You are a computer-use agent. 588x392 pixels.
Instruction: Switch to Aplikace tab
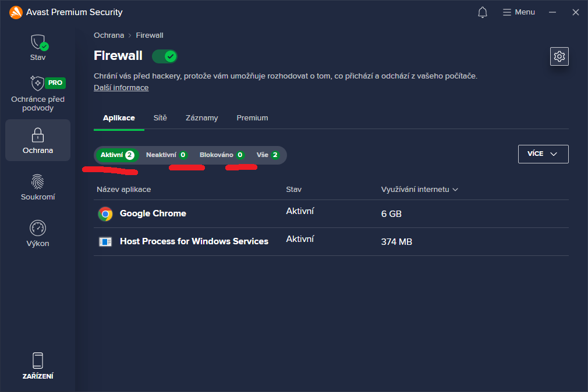[119, 118]
